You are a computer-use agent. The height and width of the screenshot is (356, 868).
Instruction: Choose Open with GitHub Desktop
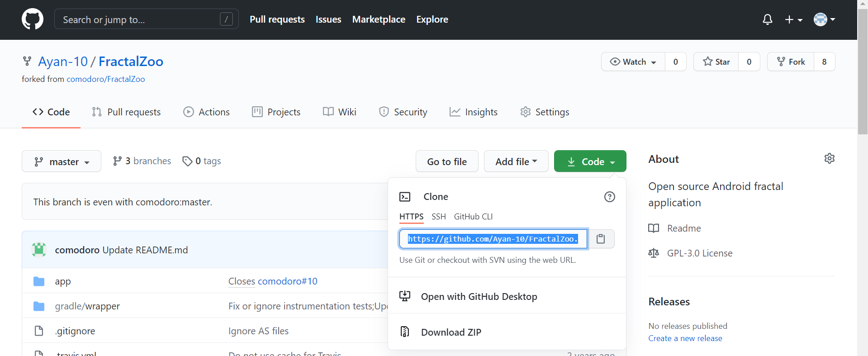[x=507, y=296]
